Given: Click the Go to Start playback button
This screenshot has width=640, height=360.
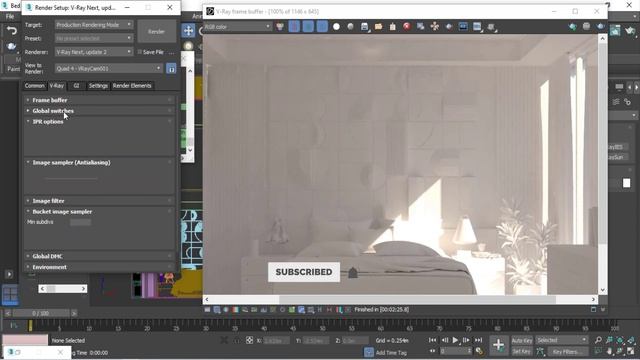Looking at the screenshot, I should pos(432,340).
